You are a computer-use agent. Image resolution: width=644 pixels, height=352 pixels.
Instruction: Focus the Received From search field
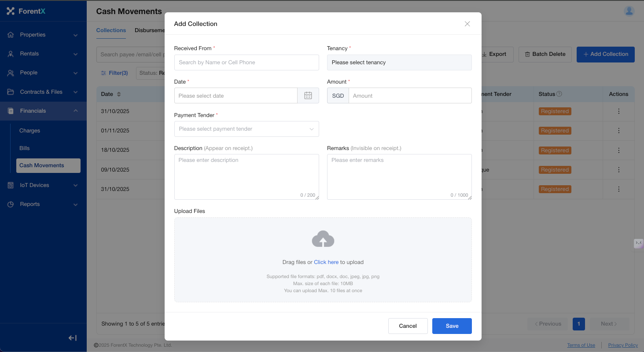pos(247,62)
